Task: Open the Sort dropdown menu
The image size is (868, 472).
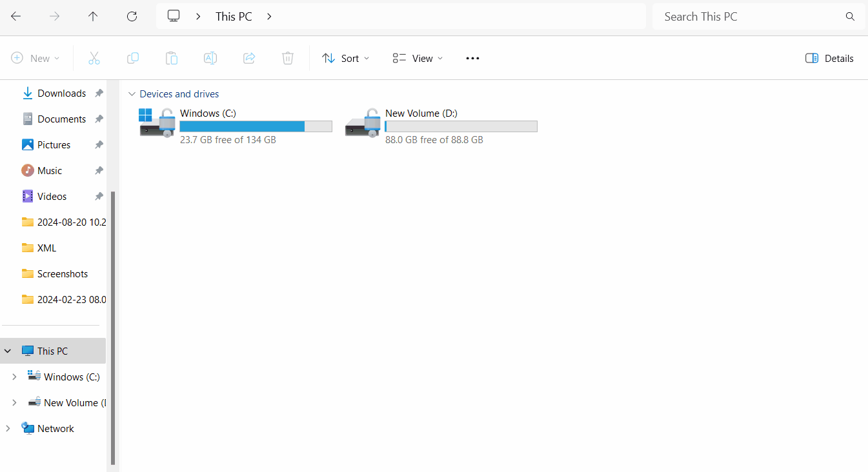Action: (x=346, y=58)
